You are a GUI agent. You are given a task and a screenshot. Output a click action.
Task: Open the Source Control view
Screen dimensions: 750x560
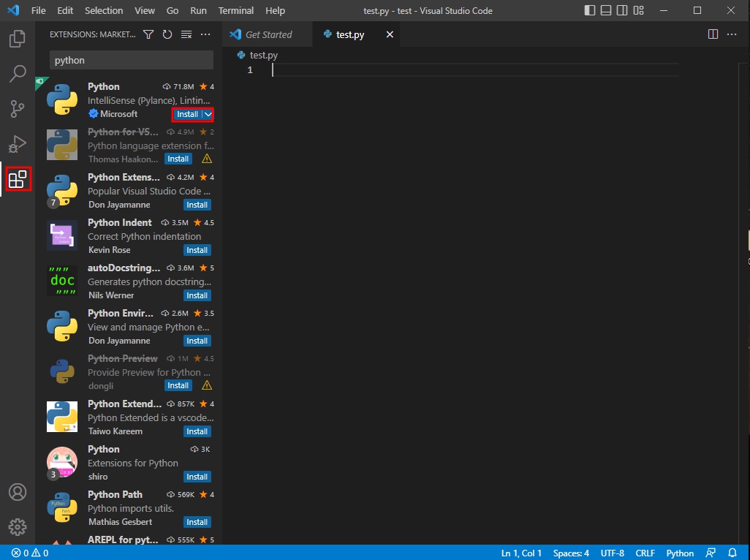18,109
